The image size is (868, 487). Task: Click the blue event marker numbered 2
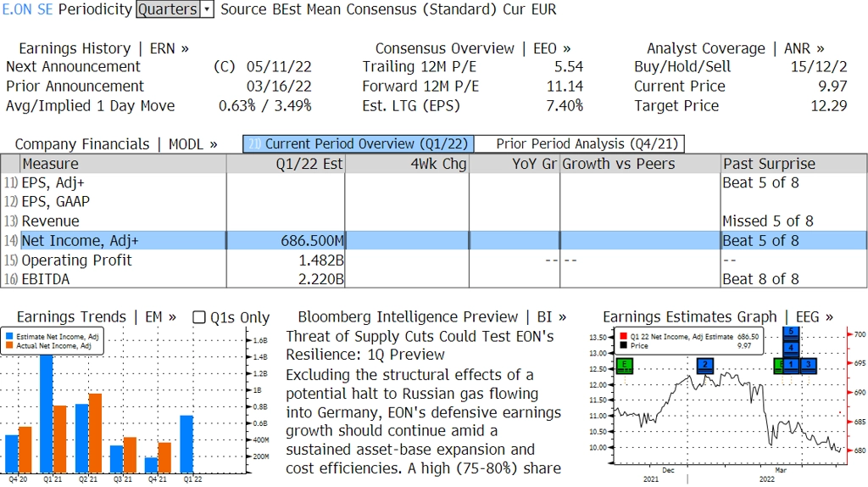(704, 365)
